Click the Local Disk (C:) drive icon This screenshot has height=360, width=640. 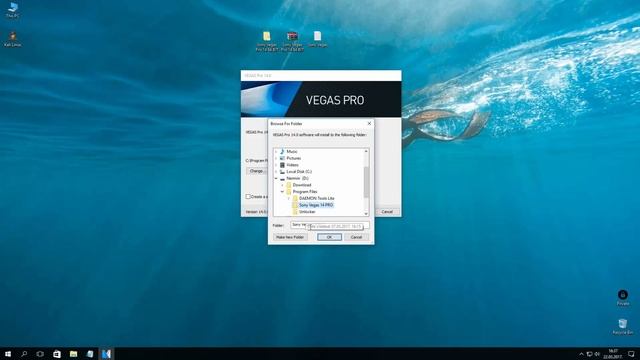tap(282, 172)
